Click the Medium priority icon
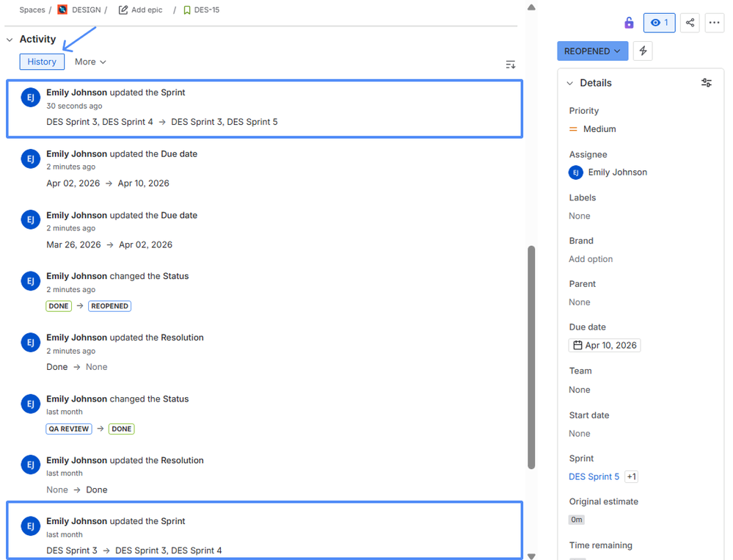Image resolution: width=733 pixels, height=560 pixels. [x=573, y=128]
